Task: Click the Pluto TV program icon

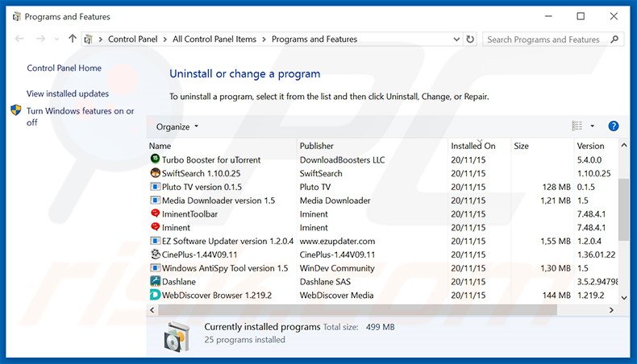Action: (x=155, y=187)
